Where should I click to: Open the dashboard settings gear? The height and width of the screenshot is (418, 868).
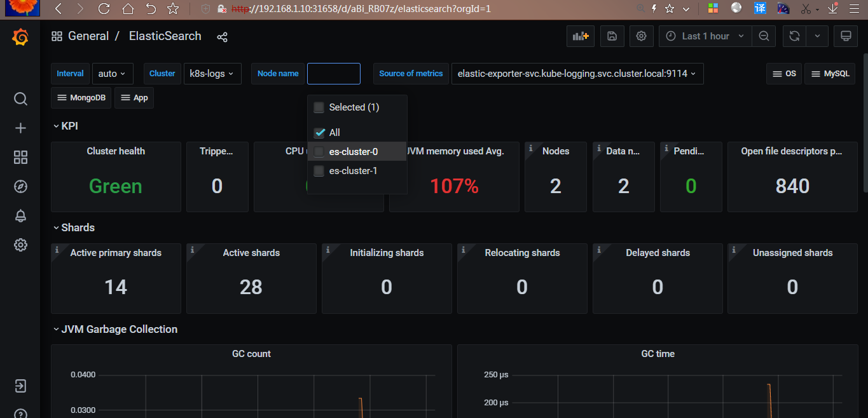642,36
